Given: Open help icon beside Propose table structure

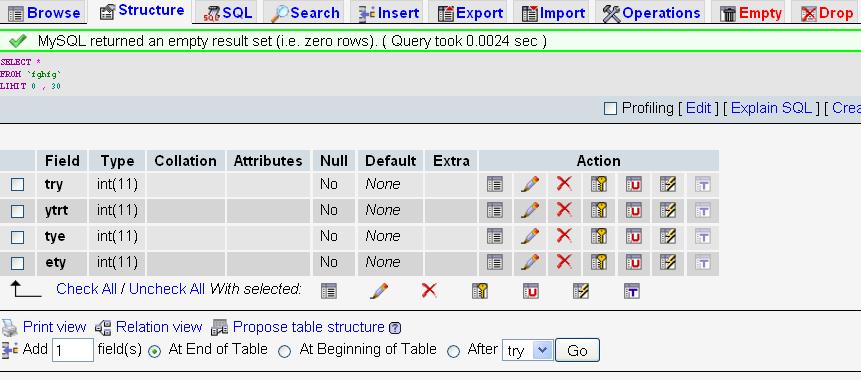Looking at the screenshot, I should point(395,328).
